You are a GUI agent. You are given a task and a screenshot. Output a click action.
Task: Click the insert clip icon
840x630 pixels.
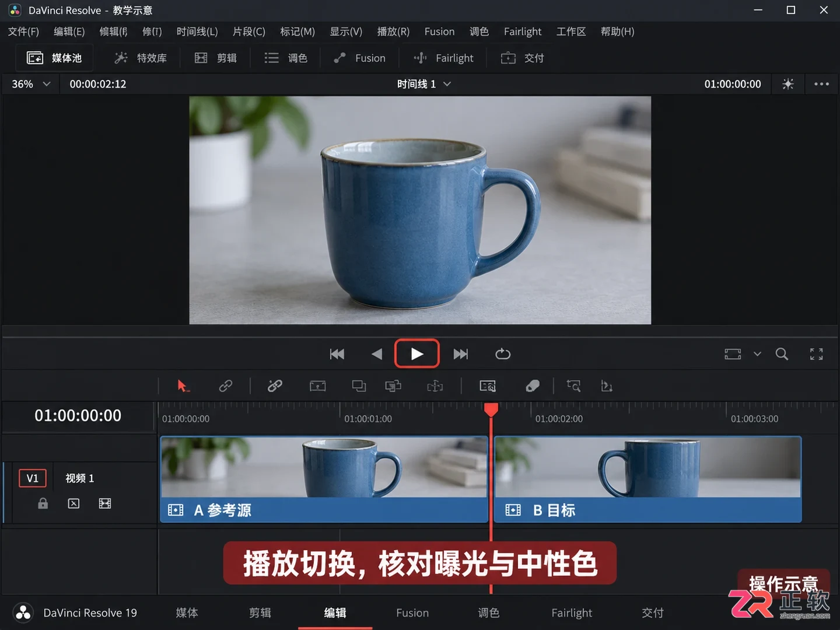tap(318, 386)
